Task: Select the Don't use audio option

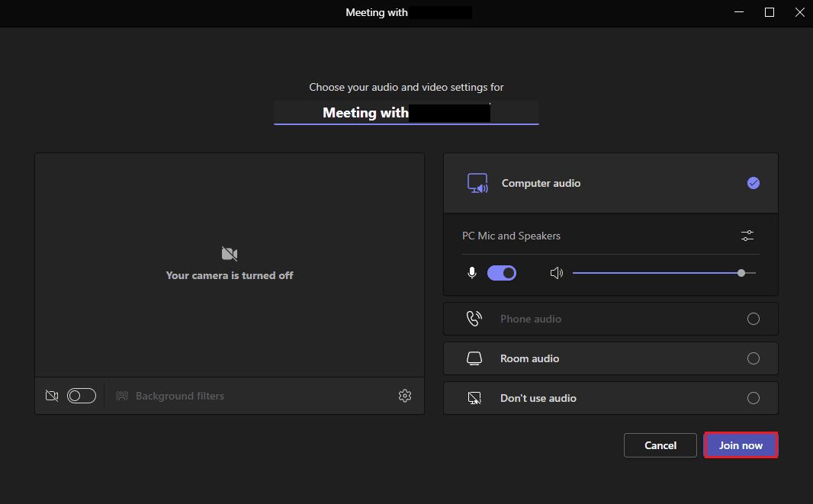Action: click(x=611, y=398)
